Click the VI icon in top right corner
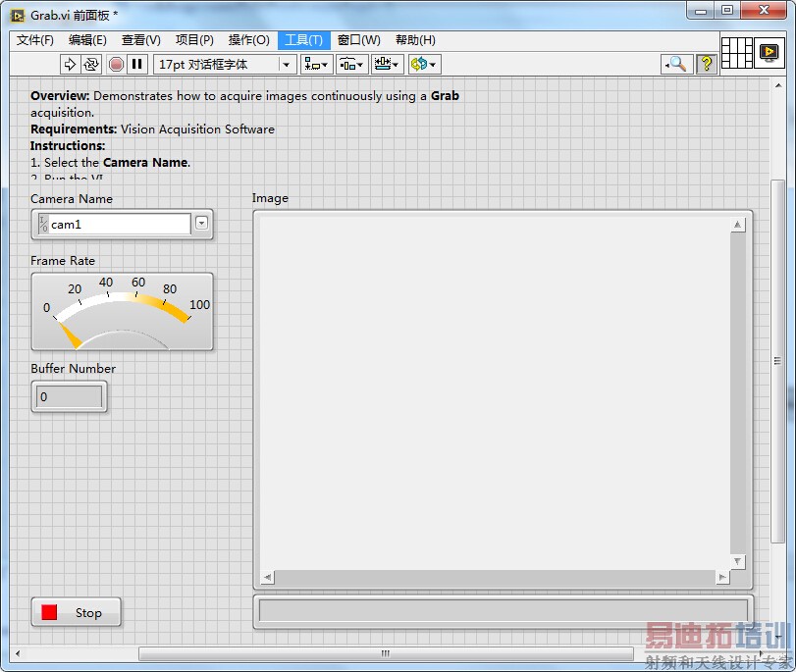The width and height of the screenshot is (796, 672). click(x=769, y=52)
